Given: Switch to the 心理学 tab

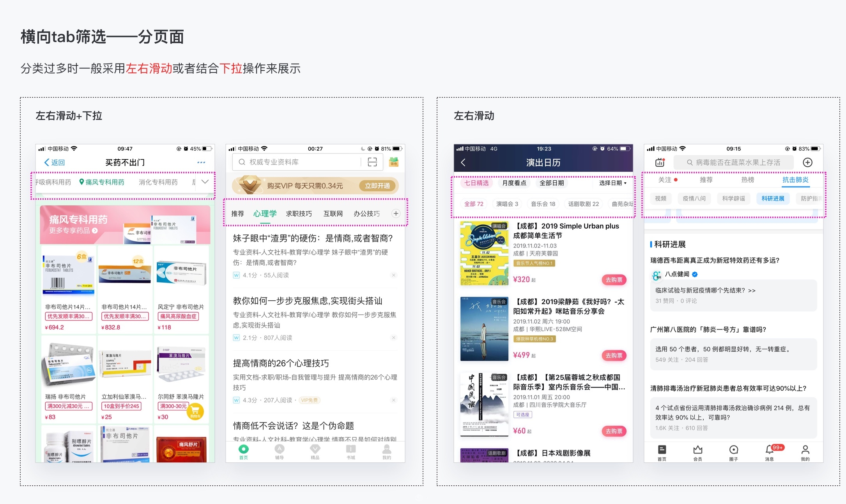Looking at the screenshot, I should (265, 213).
